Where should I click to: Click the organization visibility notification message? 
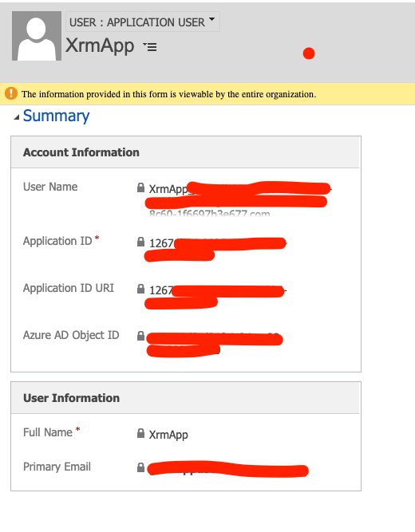click(168, 94)
